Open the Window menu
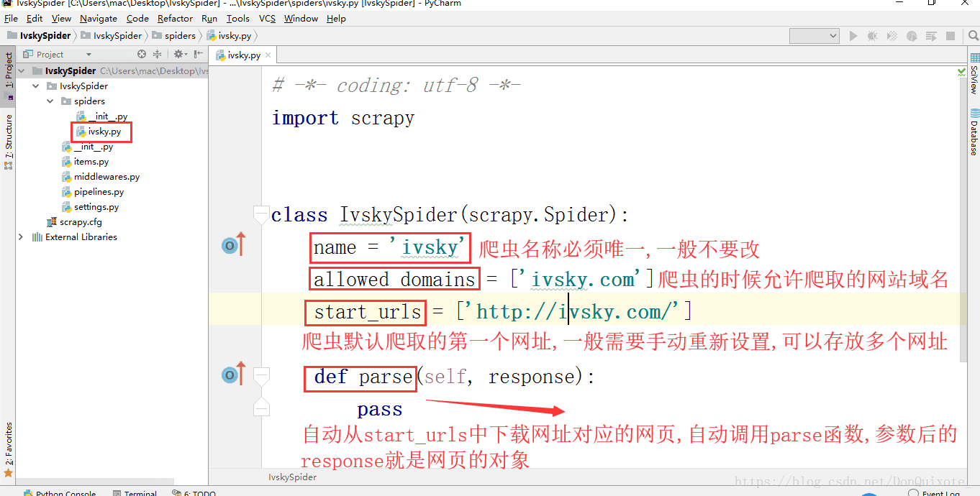 tap(301, 18)
